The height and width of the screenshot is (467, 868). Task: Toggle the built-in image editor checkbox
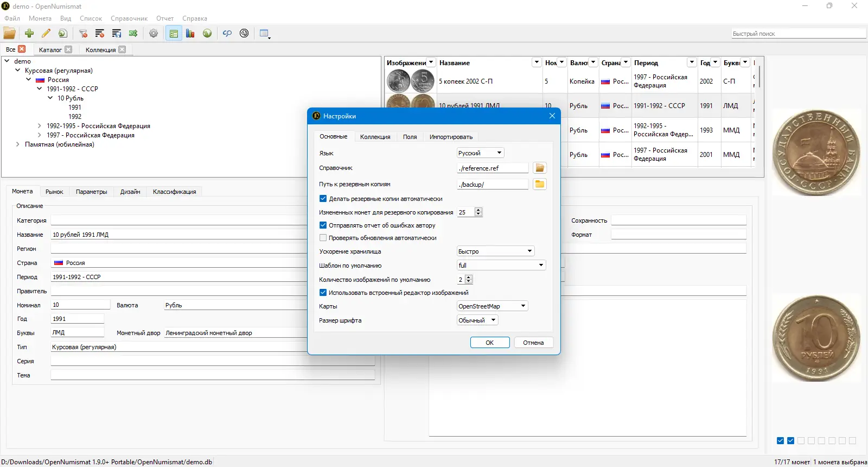tap(323, 293)
